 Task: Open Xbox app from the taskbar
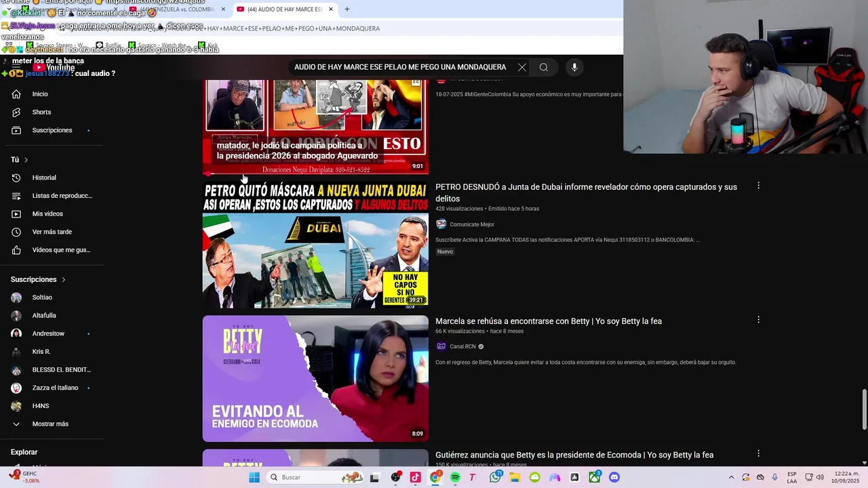[595, 477]
